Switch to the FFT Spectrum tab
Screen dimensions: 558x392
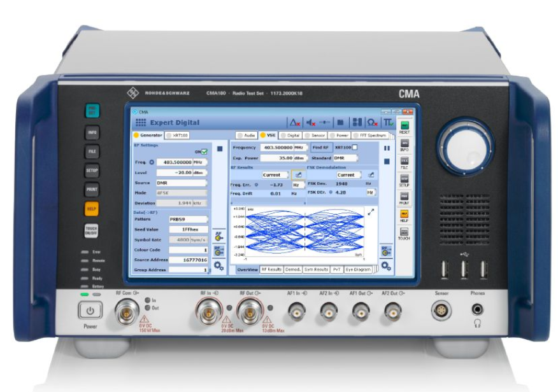point(369,136)
